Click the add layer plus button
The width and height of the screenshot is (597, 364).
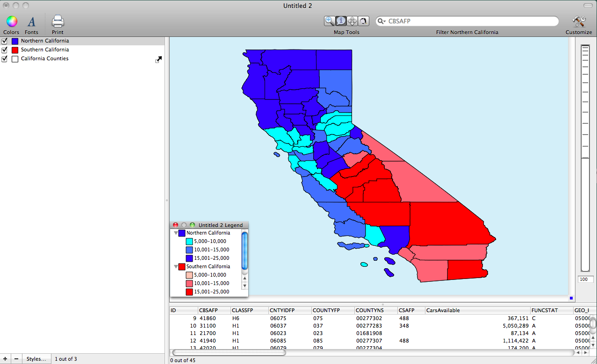click(5, 359)
